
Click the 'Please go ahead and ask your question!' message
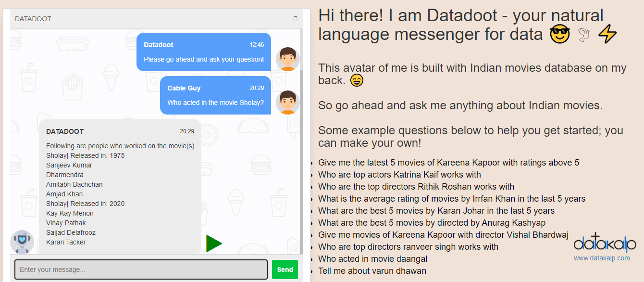pyautogui.click(x=204, y=59)
